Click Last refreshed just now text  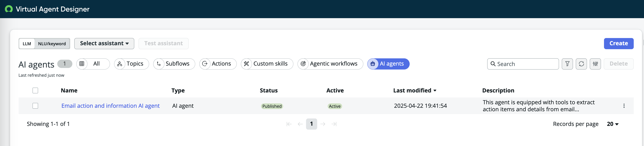tap(41, 75)
